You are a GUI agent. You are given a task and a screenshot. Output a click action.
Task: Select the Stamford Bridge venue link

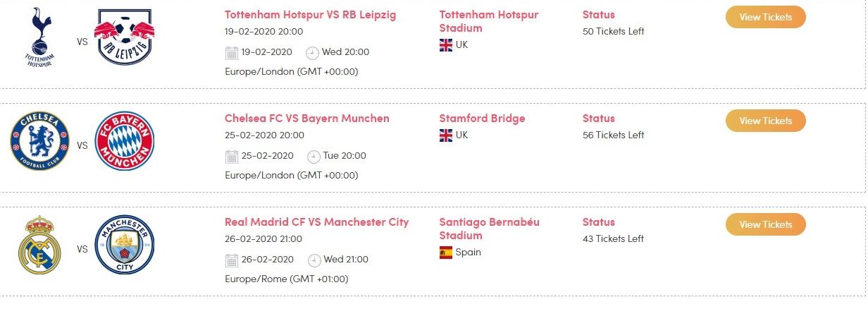pos(482,119)
